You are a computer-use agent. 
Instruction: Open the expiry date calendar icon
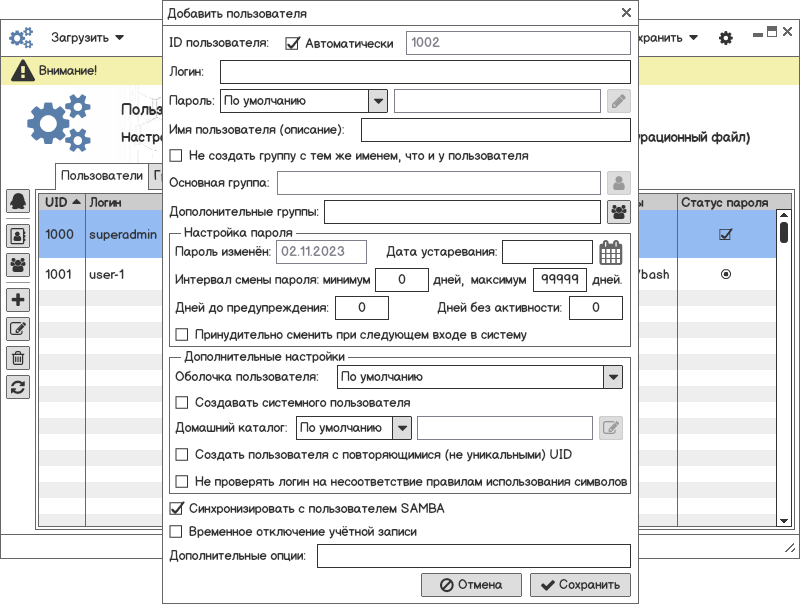(610, 252)
